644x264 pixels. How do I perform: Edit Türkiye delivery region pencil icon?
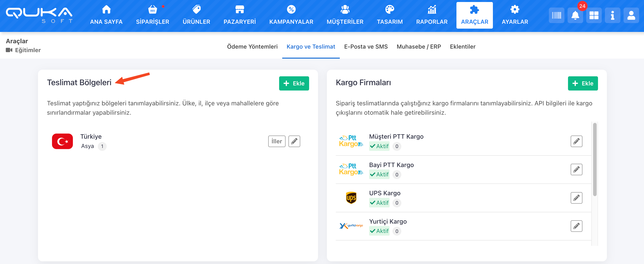tap(294, 141)
